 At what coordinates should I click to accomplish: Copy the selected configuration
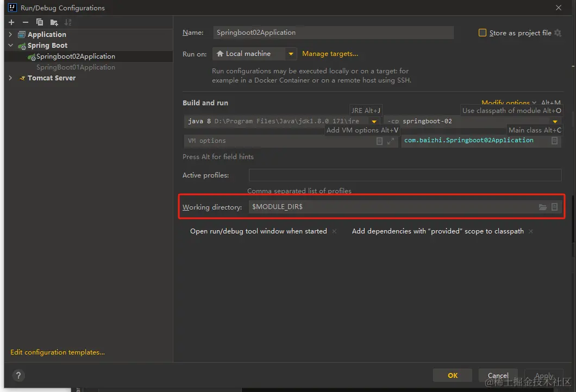[40, 22]
